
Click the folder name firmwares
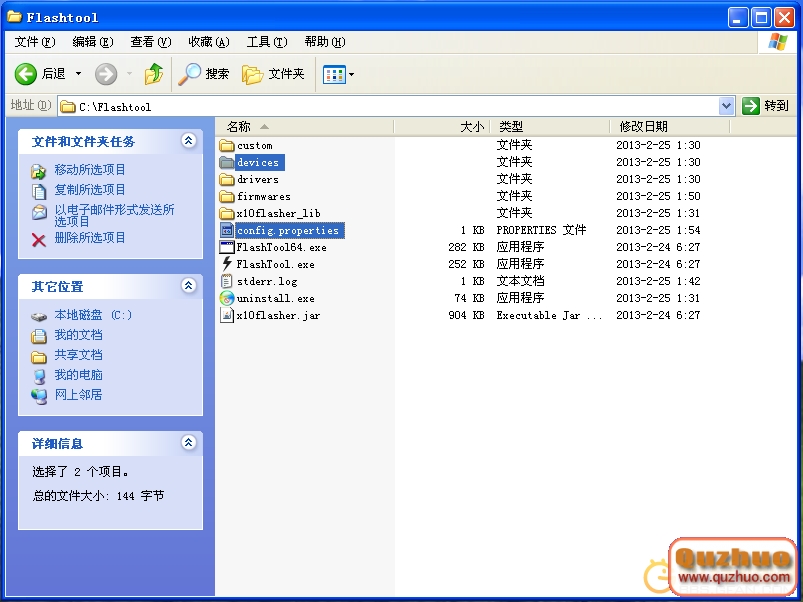coord(264,197)
